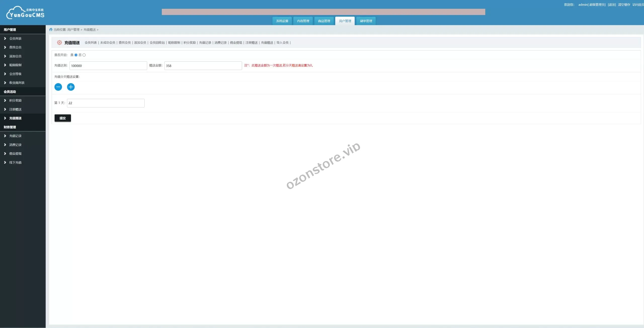Image resolution: width=644 pixels, height=328 pixels.
Task: Click the 充值达到 input field
Action: [x=108, y=66]
